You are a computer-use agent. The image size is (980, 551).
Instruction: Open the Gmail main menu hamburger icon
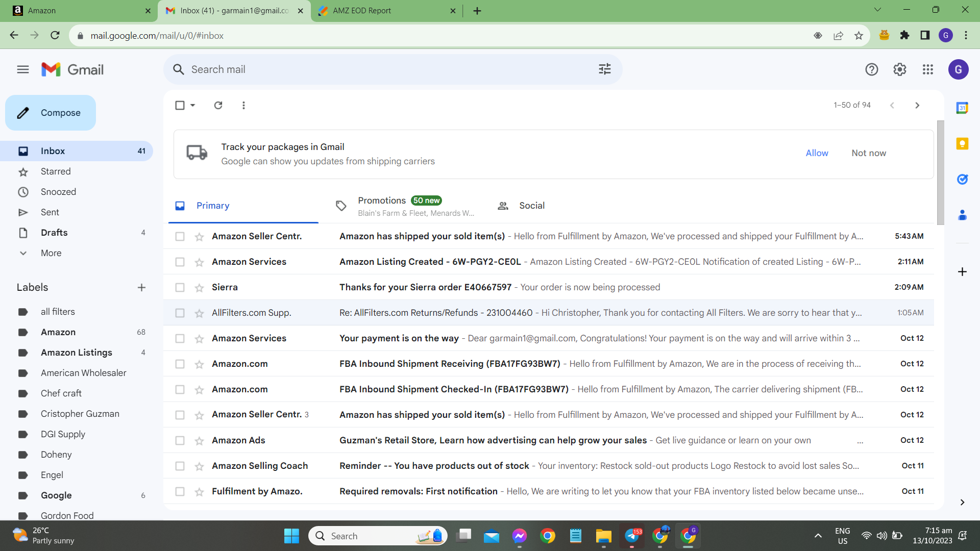coord(23,69)
